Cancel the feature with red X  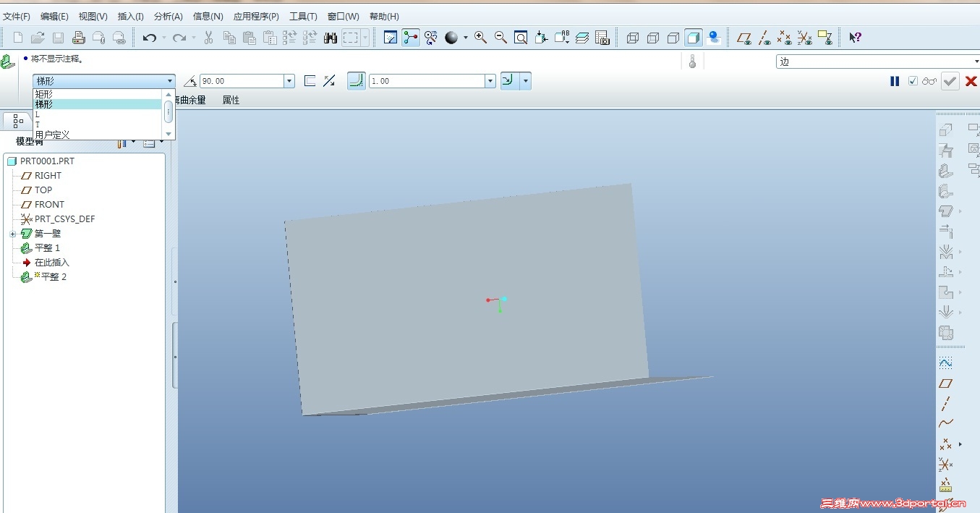coord(971,81)
